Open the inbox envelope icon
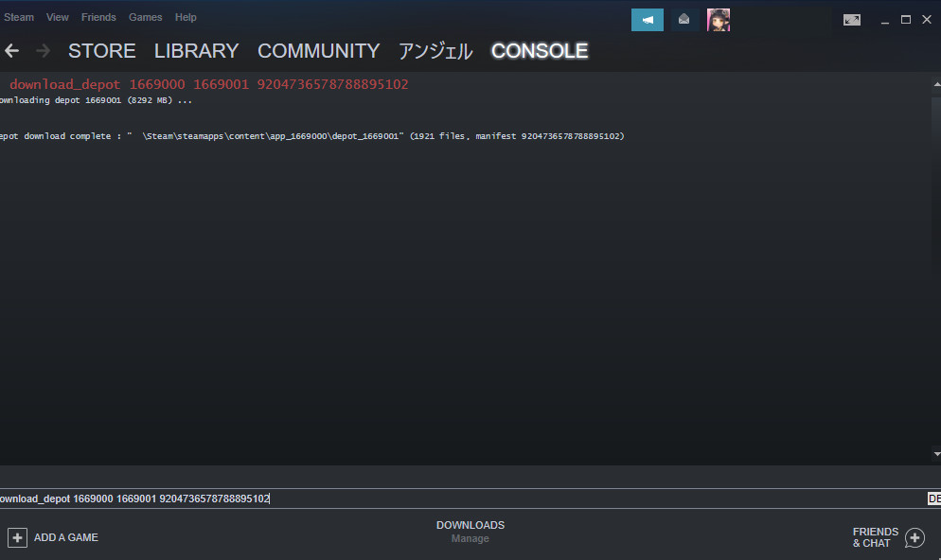The height and width of the screenshot is (560, 941). [x=684, y=20]
